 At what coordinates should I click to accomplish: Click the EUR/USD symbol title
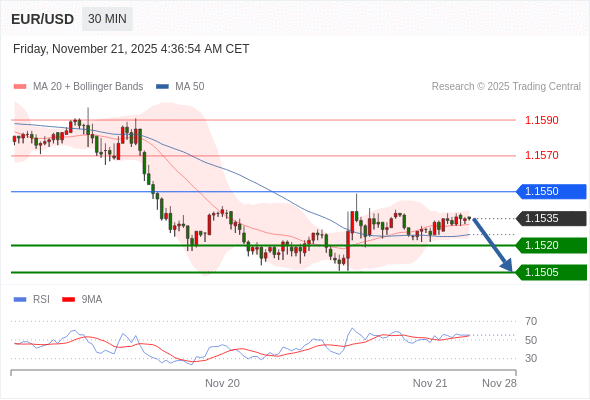coord(43,19)
